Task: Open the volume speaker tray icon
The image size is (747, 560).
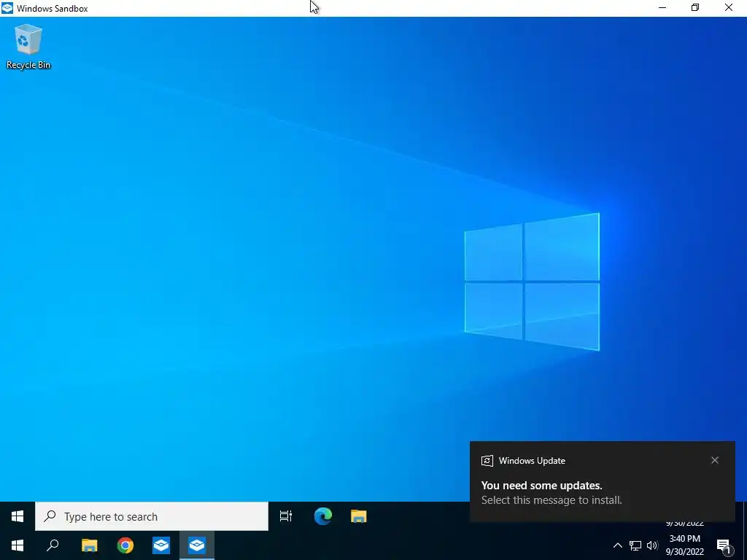Action: click(652, 545)
